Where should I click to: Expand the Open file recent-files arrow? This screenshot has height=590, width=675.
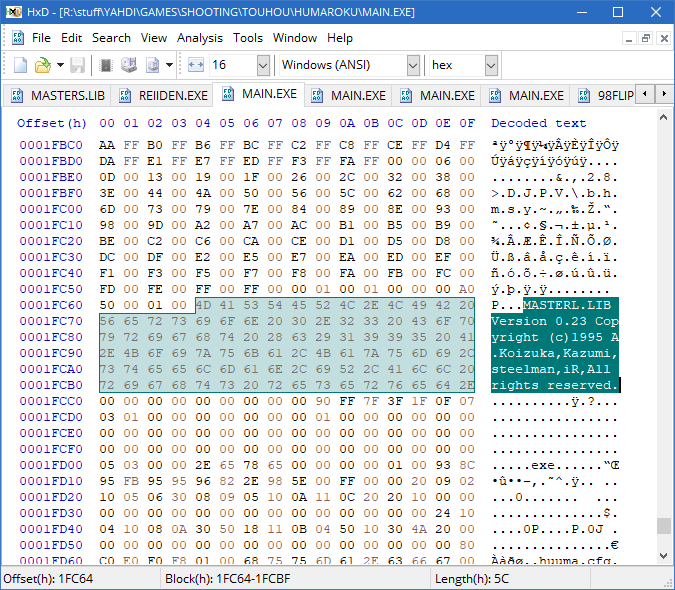[x=60, y=65]
